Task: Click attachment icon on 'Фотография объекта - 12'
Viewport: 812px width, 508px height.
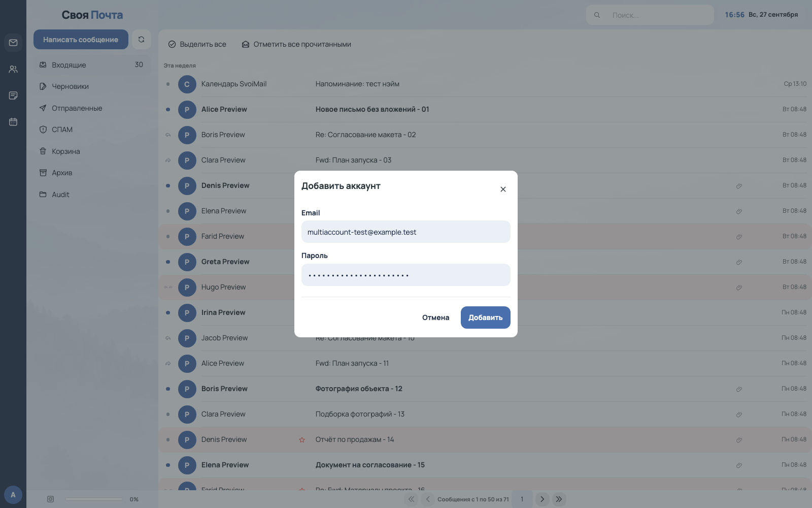Action: point(739,389)
